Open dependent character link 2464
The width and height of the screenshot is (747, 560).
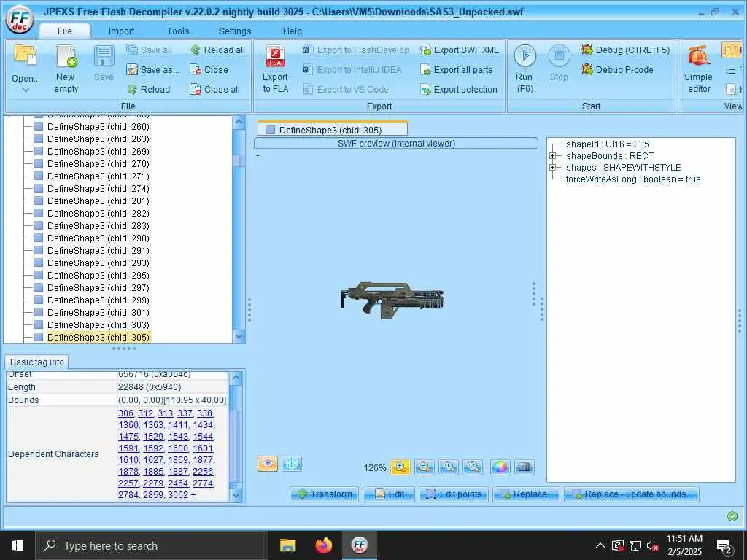coord(178,483)
